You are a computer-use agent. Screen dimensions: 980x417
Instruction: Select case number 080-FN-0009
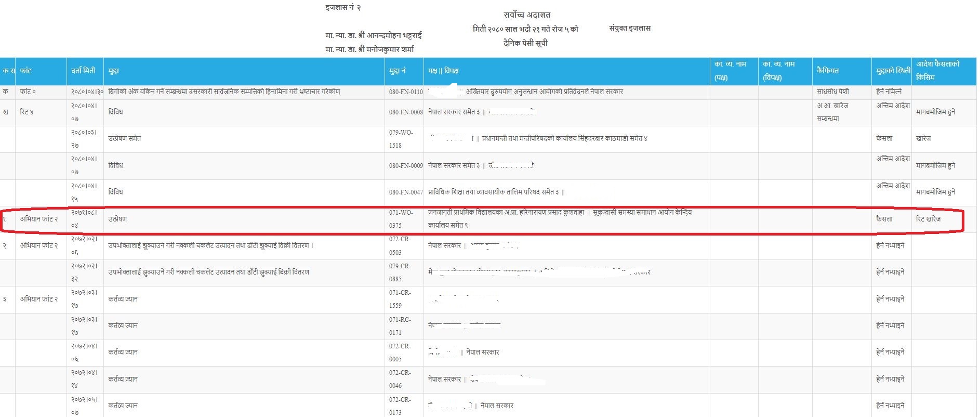[406, 166]
